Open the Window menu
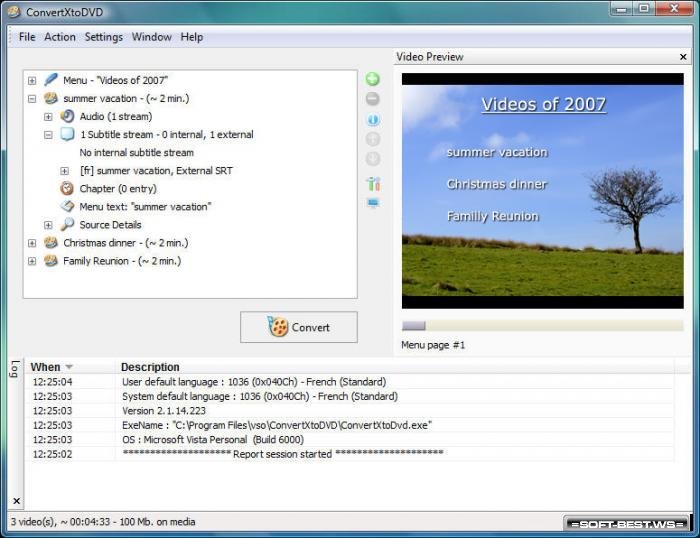 tap(151, 37)
